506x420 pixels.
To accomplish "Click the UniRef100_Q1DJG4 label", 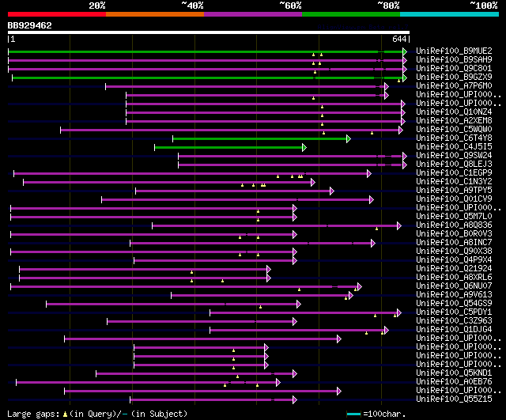I will 454,330.
